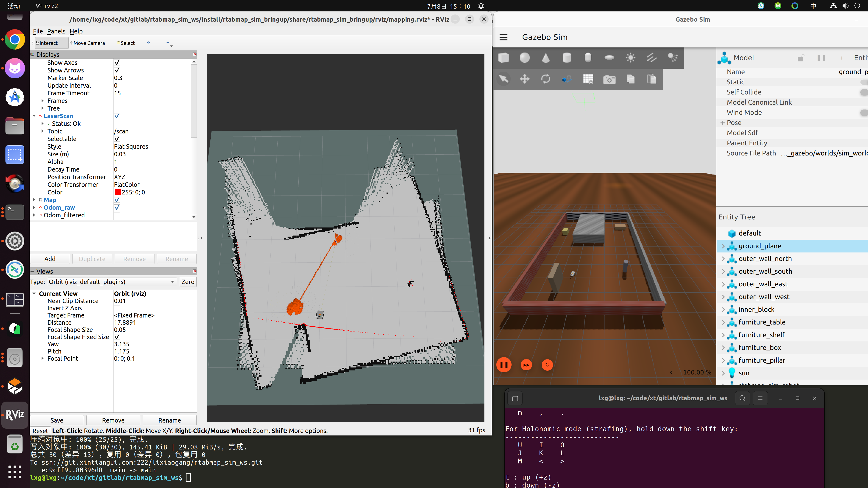The width and height of the screenshot is (868, 488).
Task: Take a screenshot with Gazebo camera icon
Action: [x=609, y=79]
